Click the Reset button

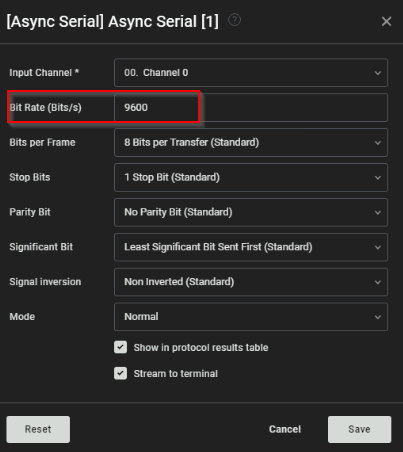[38, 429]
